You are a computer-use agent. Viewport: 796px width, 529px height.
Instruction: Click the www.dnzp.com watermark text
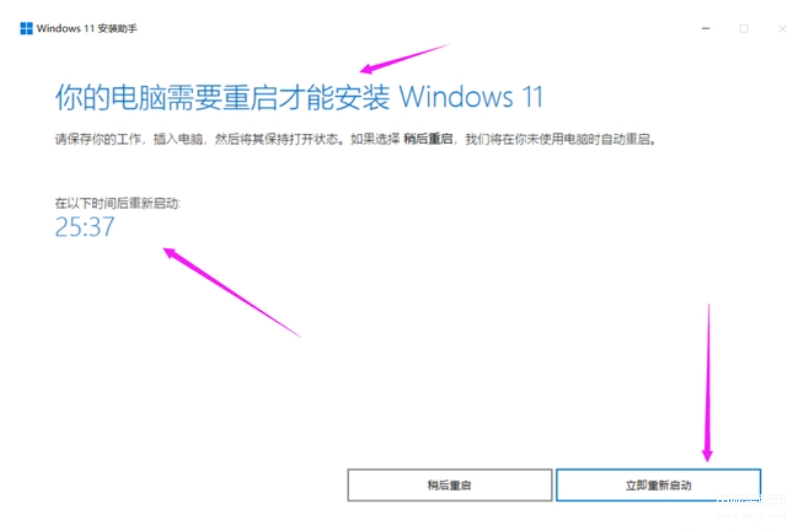point(751,515)
